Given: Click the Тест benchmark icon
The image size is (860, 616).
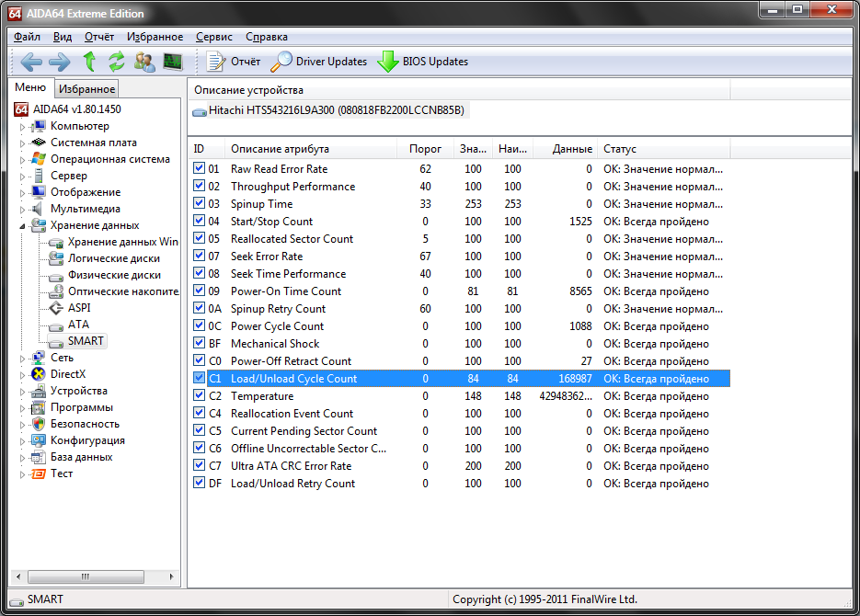Looking at the screenshot, I should click(x=38, y=473).
